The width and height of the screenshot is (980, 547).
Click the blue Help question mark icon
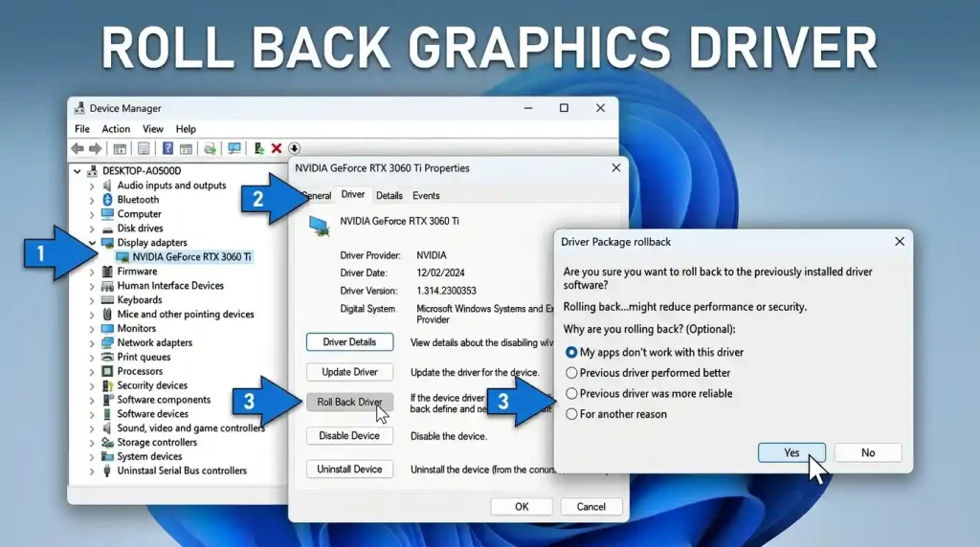click(x=167, y=148)
